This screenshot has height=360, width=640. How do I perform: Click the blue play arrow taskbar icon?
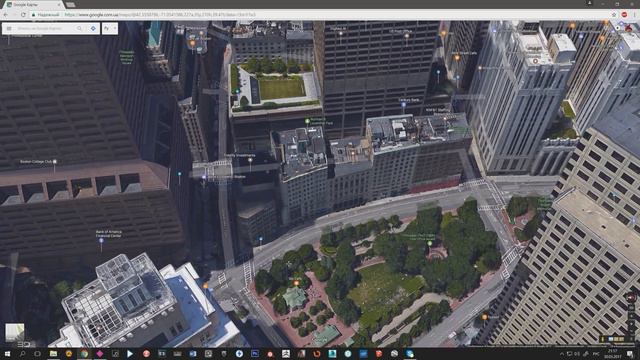(x=130, y=353)
